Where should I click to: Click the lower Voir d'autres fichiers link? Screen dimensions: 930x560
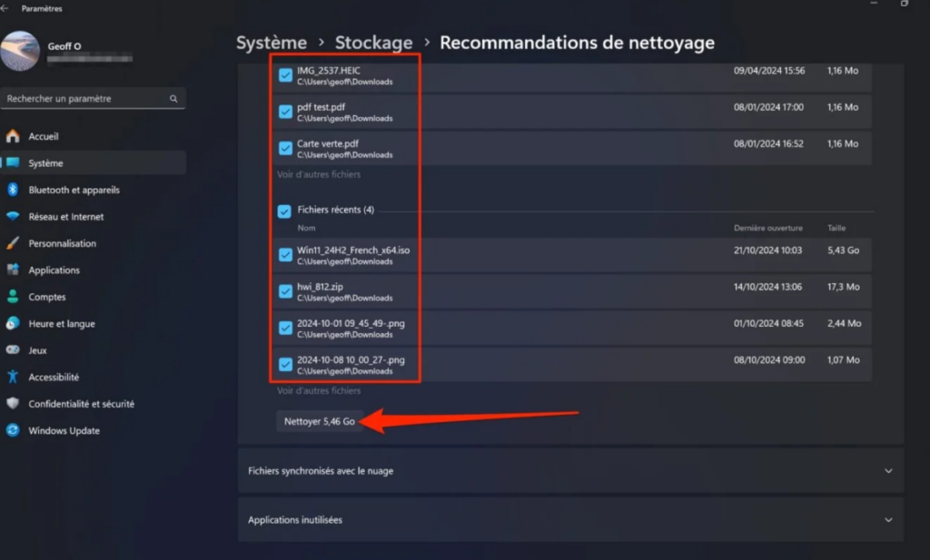point(319,391)
